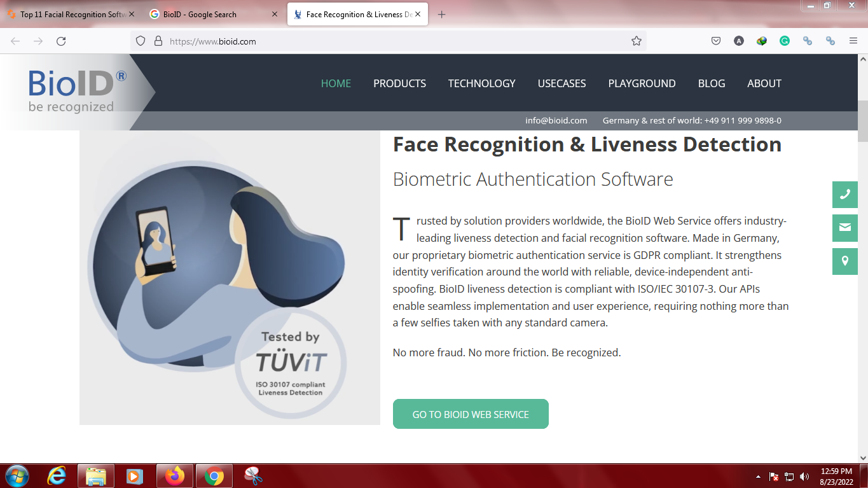Screen dimensions: 868x488
Task: Go back with the browser back arrow
Action: [x=15, y=41]
